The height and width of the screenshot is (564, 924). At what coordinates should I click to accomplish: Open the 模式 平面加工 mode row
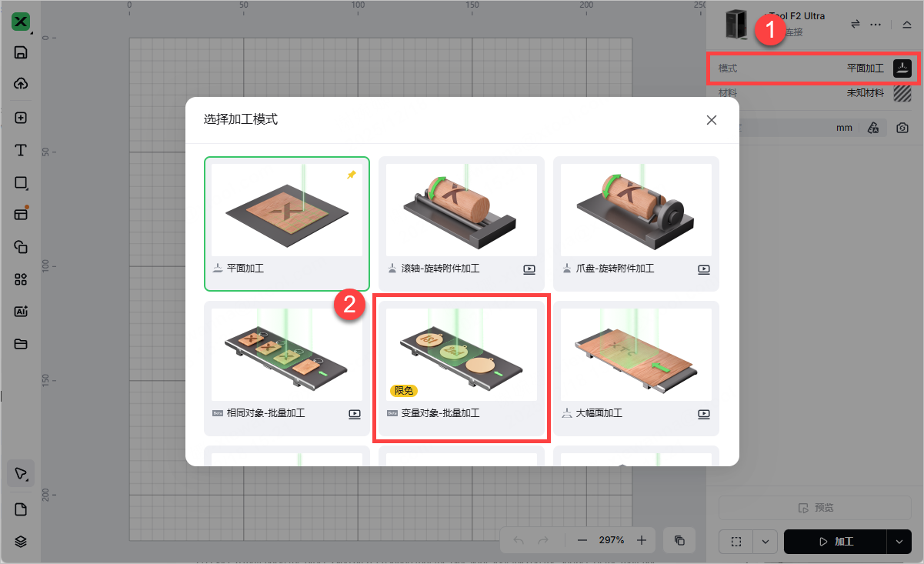(x=814, y=68)
